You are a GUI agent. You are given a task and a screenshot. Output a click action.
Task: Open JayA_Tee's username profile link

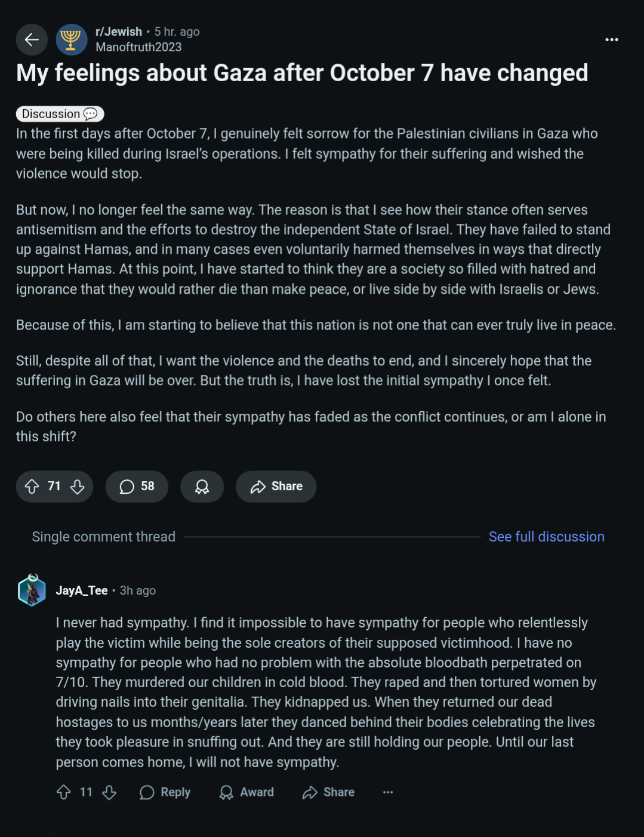(x=82, y=590)
